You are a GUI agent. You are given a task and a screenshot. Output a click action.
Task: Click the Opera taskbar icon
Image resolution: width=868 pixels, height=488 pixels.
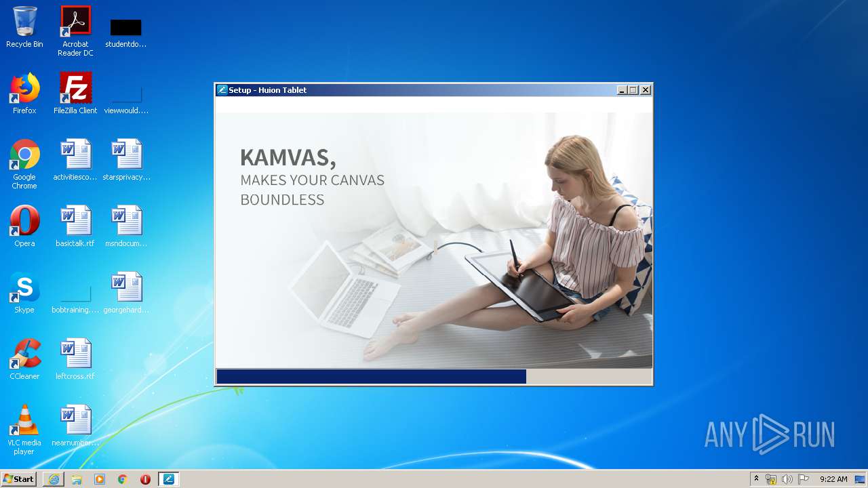[145, 479]
